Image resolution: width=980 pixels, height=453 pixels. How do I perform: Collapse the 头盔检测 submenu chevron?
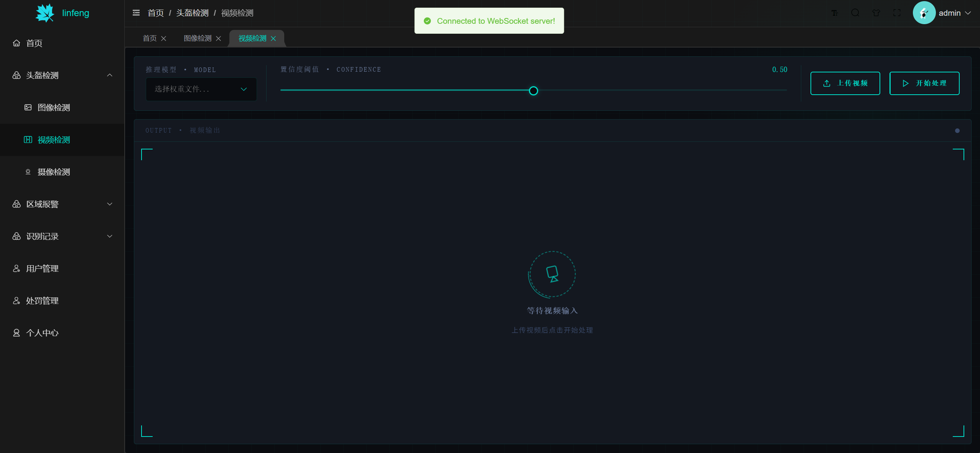pyautogui.click(x=110, y=75)
